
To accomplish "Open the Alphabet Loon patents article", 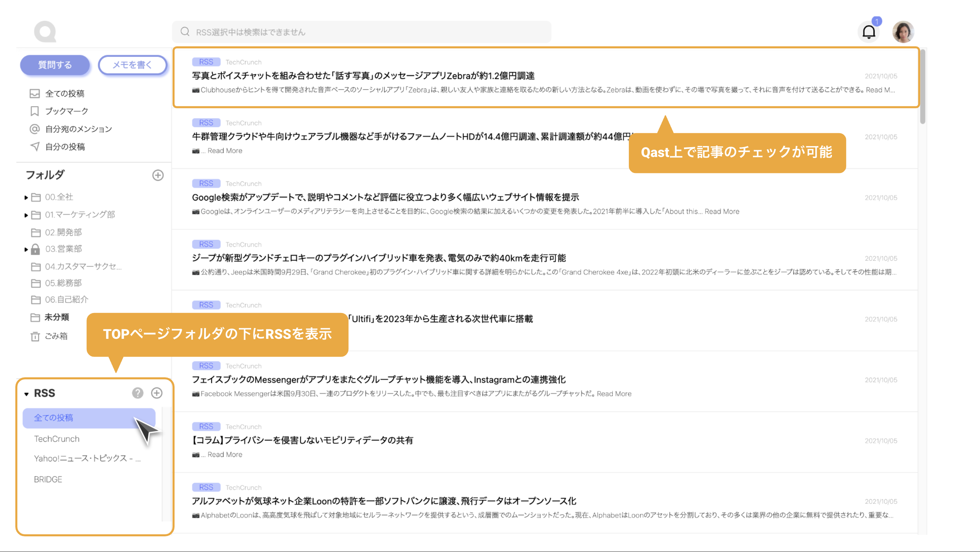I will tap(384, 501).
